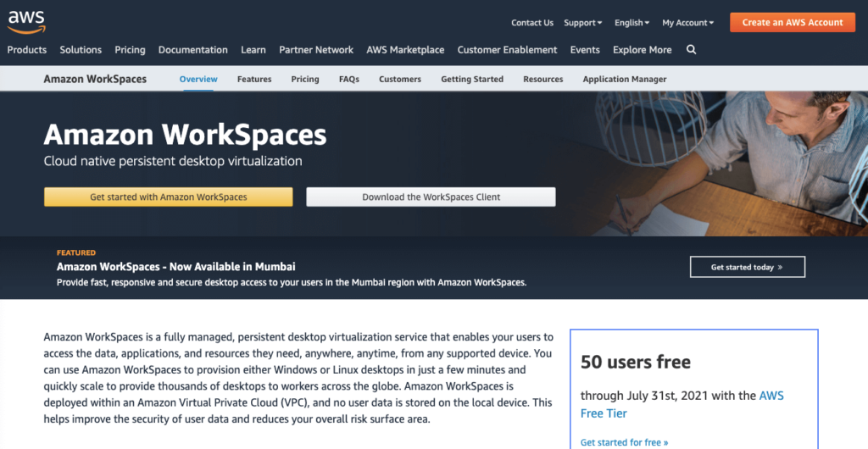Click the FEATURED label
The width and height of the screenshot is (868, 449).
pyautogui.click(x=75, y=252)
